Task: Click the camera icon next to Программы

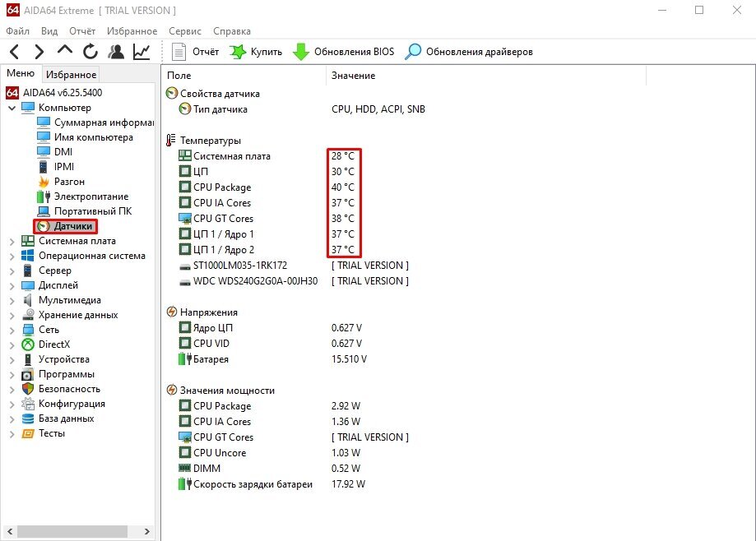Action: (28, 374)
